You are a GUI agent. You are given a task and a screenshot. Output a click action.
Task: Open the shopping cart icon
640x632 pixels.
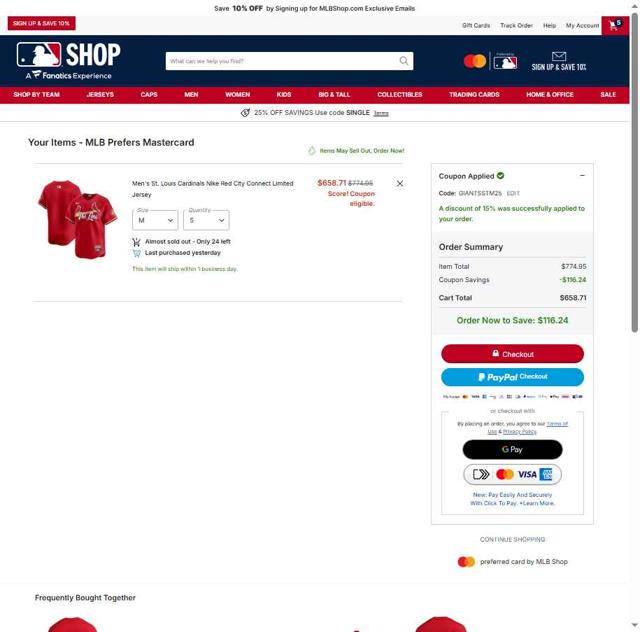pos(615,25)
